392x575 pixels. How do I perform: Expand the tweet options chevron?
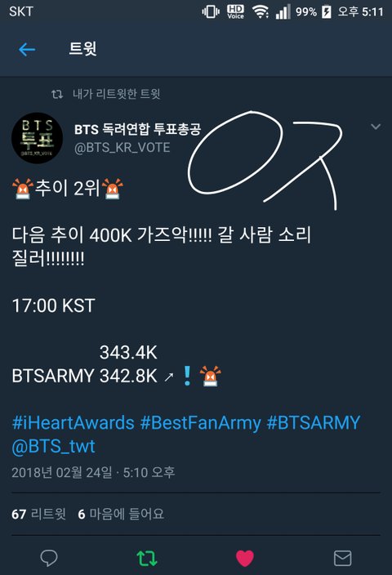376,127
